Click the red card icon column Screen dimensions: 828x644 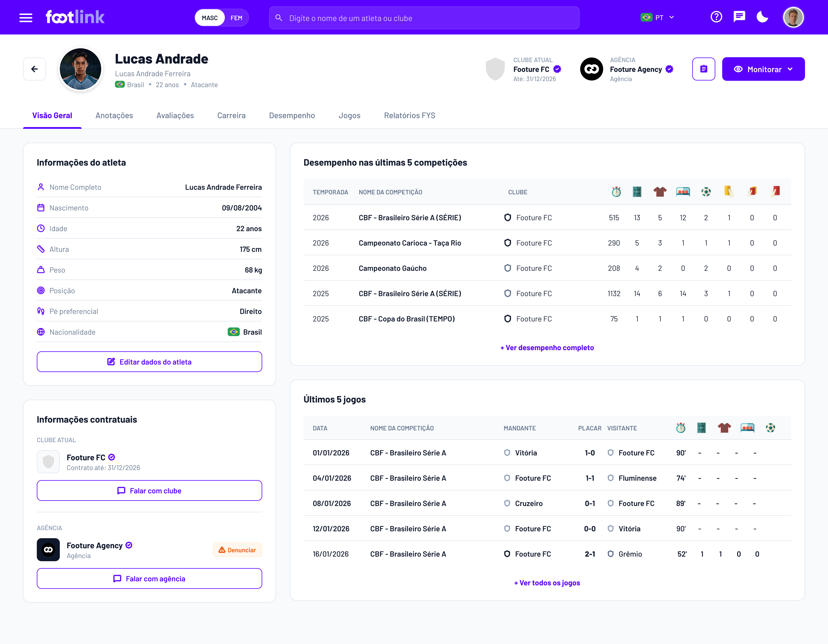[775, 191]
